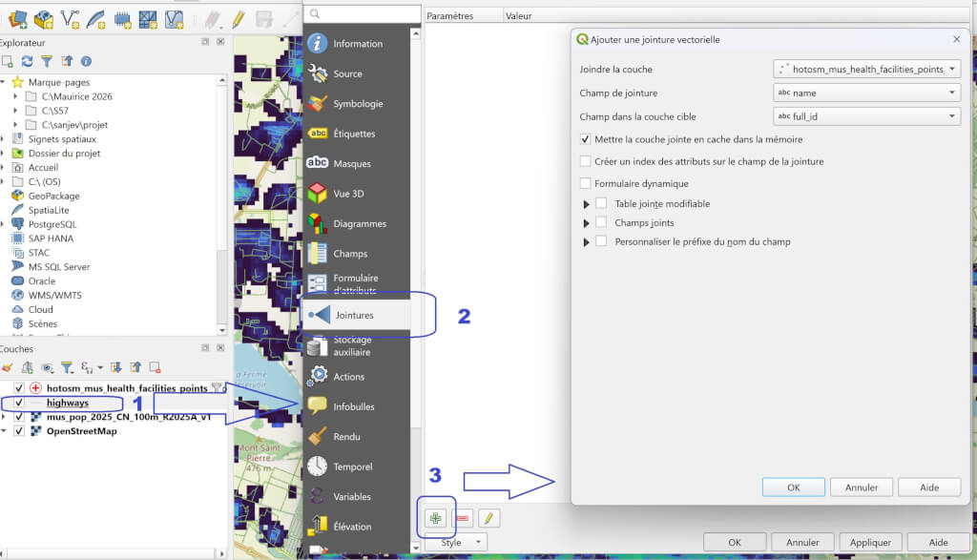The image size is (977, 560).
Task: Open the Symbologie properties section
Action: 357,104
